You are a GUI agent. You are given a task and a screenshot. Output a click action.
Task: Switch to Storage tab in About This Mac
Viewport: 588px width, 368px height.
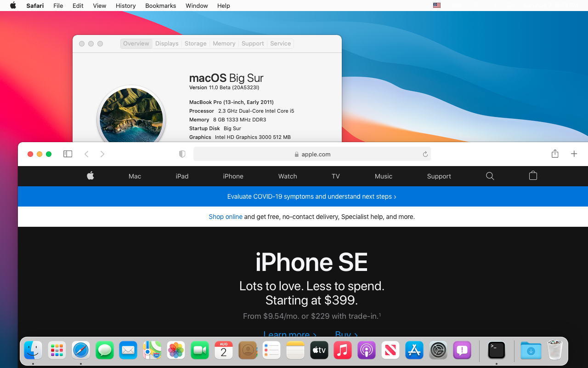196,44
